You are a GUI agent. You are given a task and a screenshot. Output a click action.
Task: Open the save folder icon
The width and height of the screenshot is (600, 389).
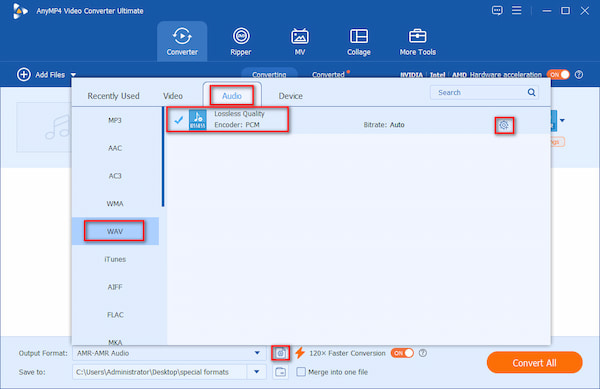(x=280, y=372)
